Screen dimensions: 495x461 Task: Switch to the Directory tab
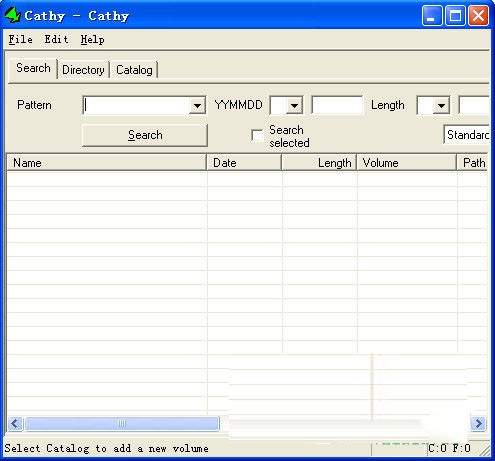coord(83,70)
